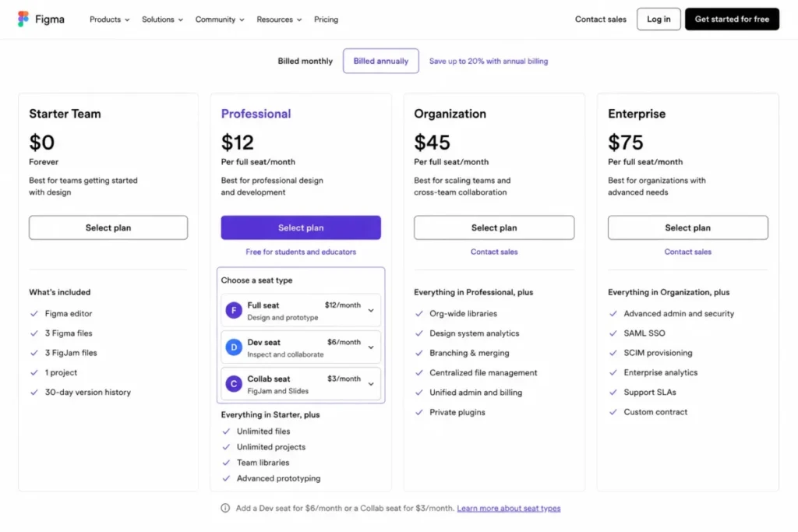
Task: Click the checkmark next to Figma editor
Action: point(34,314)
